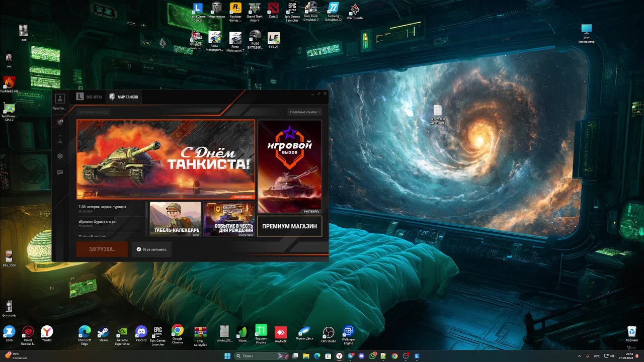Open Яндекс.Диск desktop shortcut
The image size is (644, 362).
pyautogui.click(x=304, y=333)
